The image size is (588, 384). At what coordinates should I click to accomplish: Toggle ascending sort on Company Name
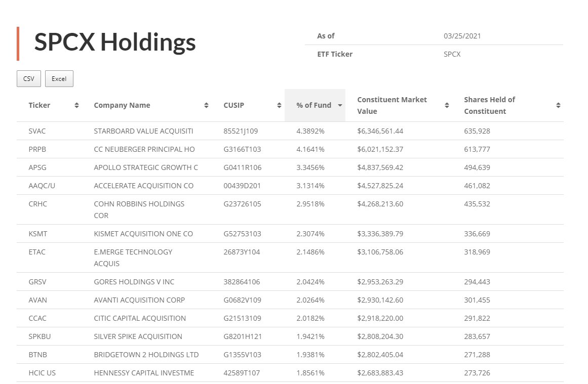click(x=206, y=105)
